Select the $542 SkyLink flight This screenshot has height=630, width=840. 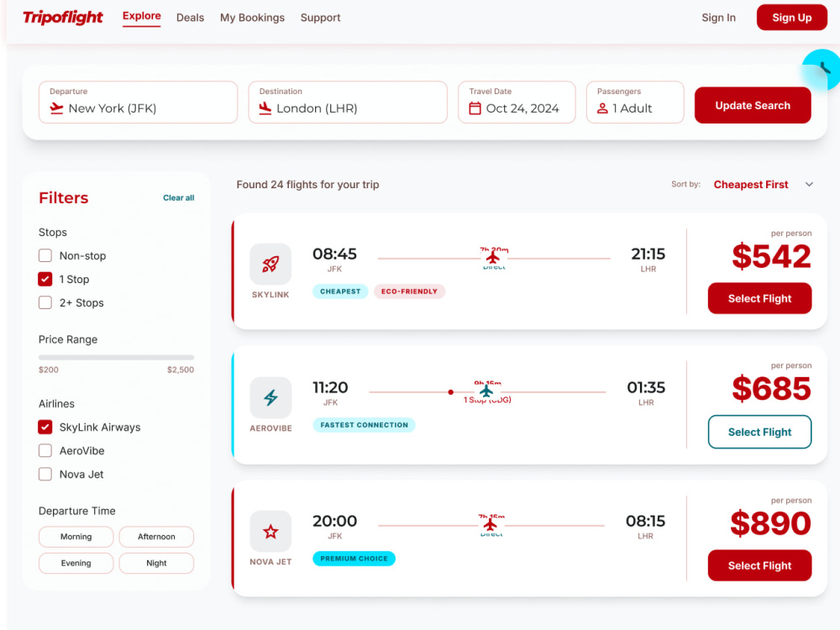[x=759, y=298]
